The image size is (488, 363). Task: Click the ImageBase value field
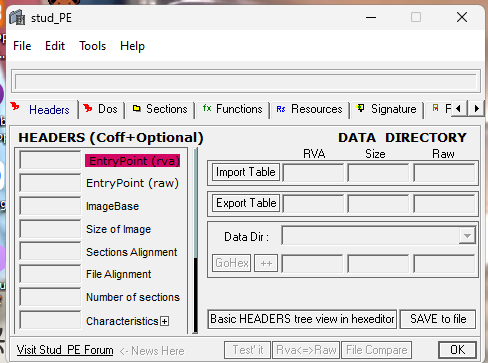[x=50, y=206]
